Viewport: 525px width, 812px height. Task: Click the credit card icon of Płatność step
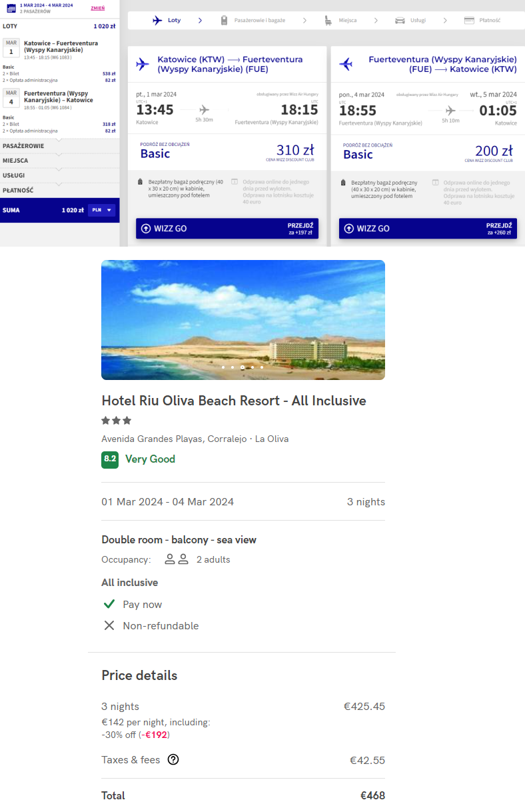[x=469, y=20]
